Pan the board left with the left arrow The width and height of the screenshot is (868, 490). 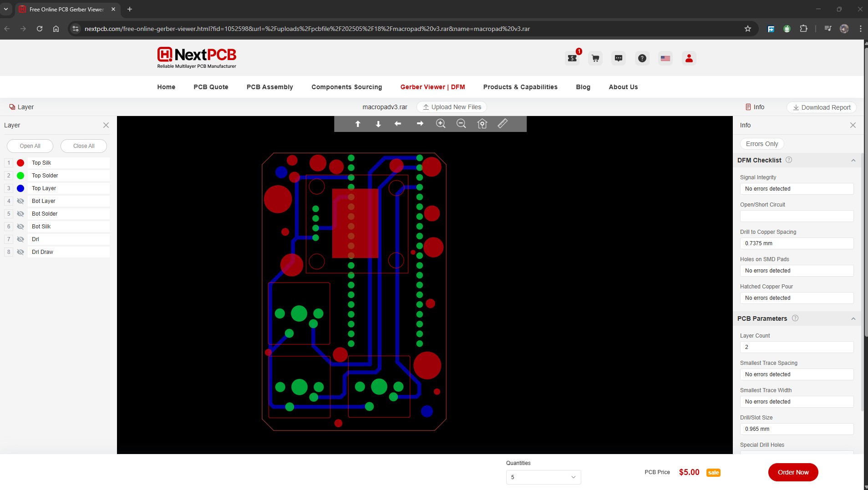pos(398,124)
